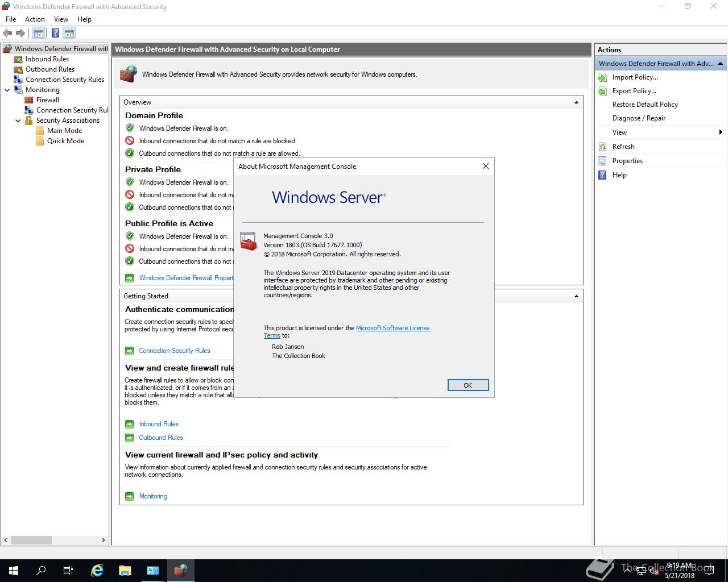Click Refresh in Actions pane
Image resolution: width=728 pixels, height=582 pixels.
[623, 147]
